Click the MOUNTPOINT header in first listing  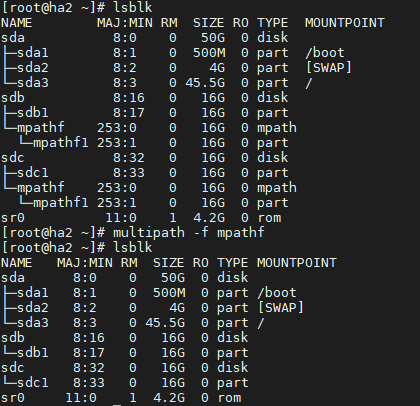(x=345, y=23)
